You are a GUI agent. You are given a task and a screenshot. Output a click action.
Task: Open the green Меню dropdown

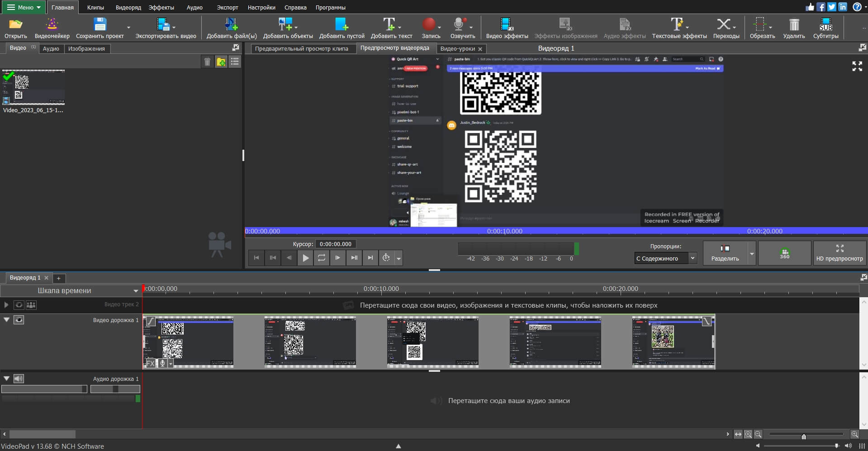tap(24, 7)
